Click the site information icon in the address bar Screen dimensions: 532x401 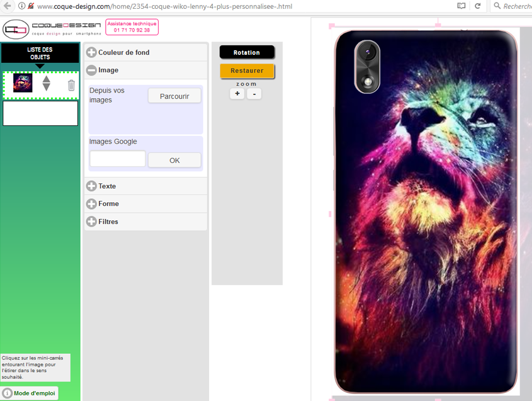[21, 6]
